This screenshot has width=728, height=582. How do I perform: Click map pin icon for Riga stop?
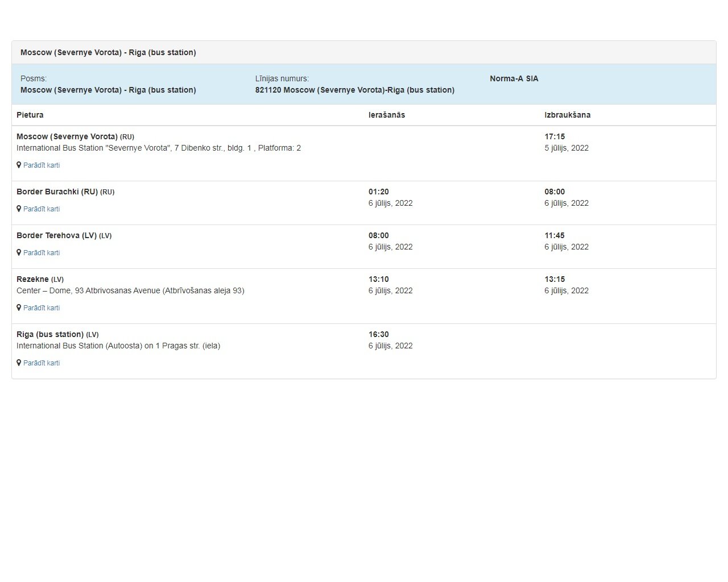[19, 363]
